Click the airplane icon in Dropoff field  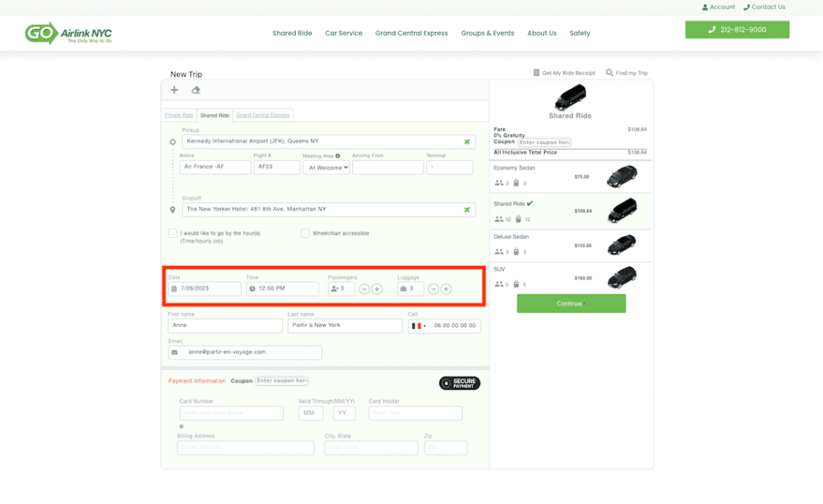[x=467, y=210]
